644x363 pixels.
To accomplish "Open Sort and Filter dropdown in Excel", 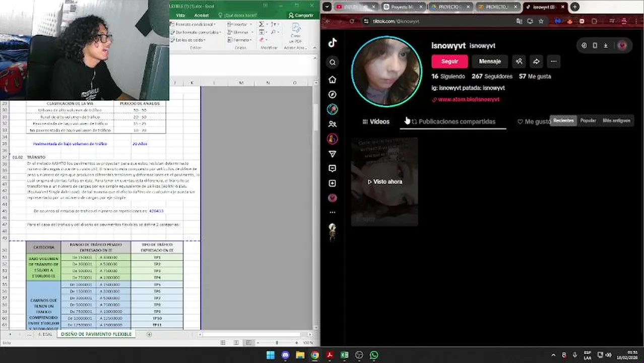I will click(x=276, y=24).
